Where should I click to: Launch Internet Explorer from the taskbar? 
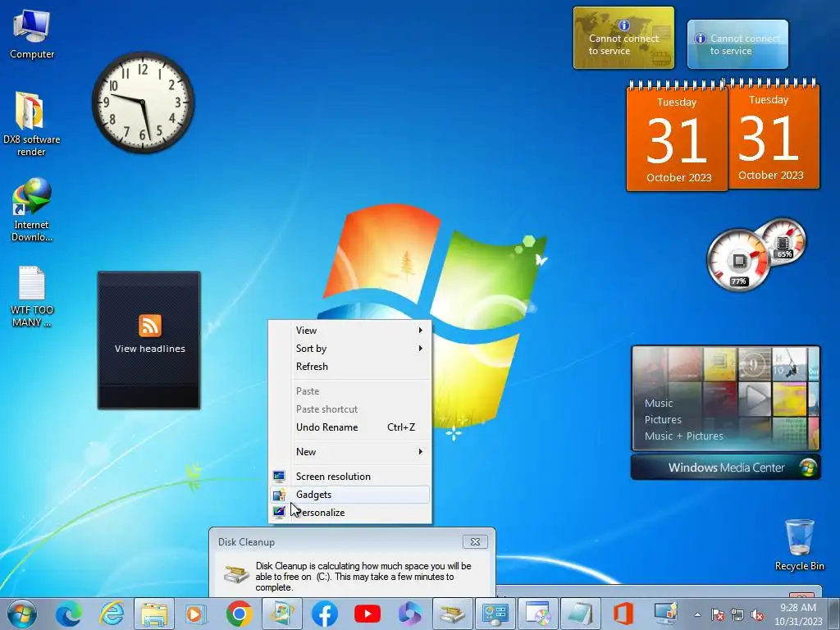[x=112, y=614]
